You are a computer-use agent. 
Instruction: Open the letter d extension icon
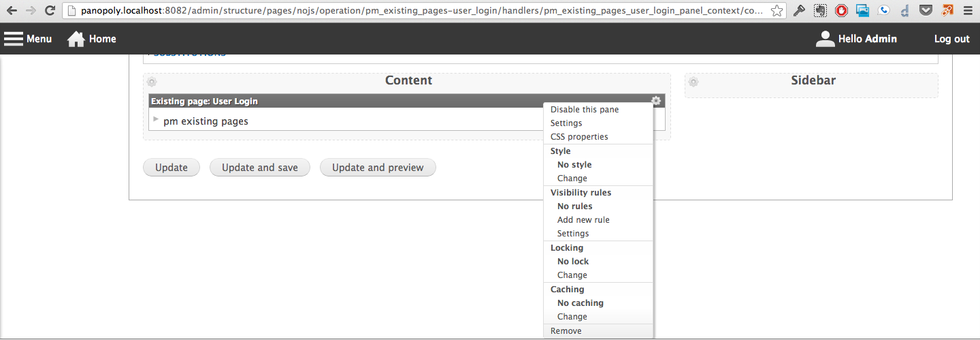click(904, 11)
